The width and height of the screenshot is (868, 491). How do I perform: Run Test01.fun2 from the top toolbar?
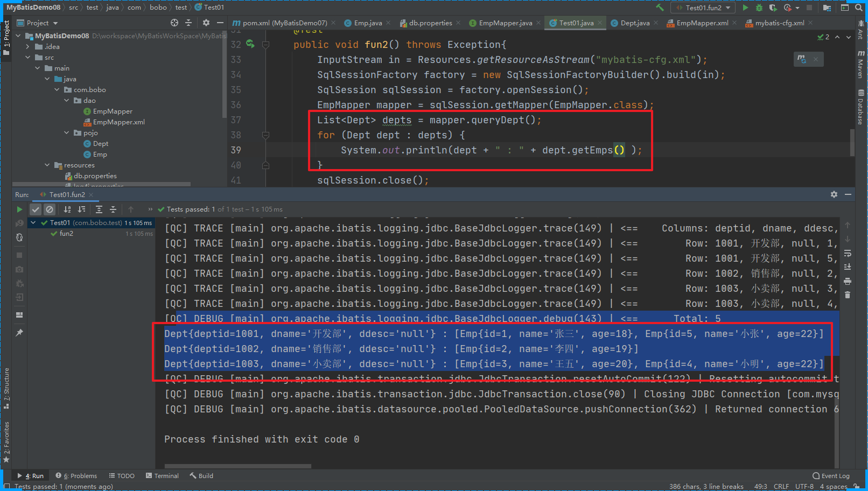click(745, 8)
